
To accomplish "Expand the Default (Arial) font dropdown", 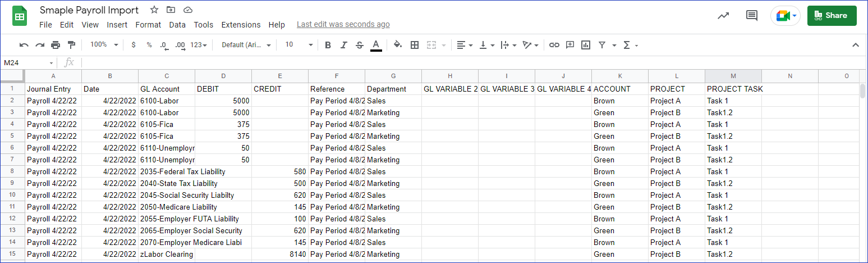I will (x=246, y=45).
